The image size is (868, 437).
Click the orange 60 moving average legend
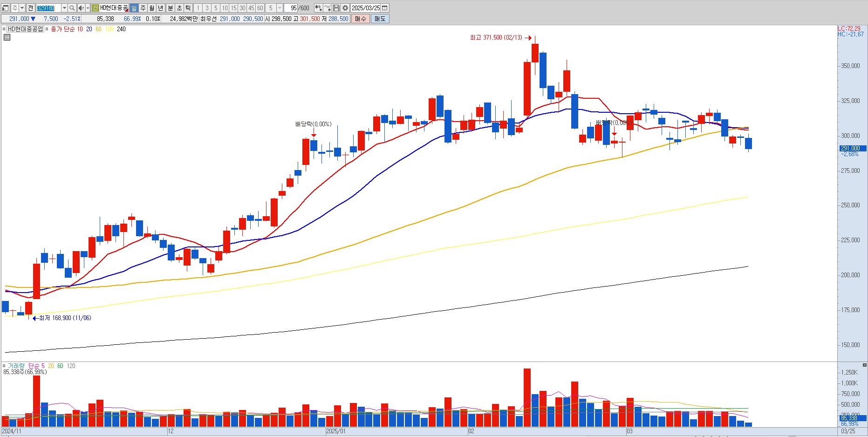[98, 29]
